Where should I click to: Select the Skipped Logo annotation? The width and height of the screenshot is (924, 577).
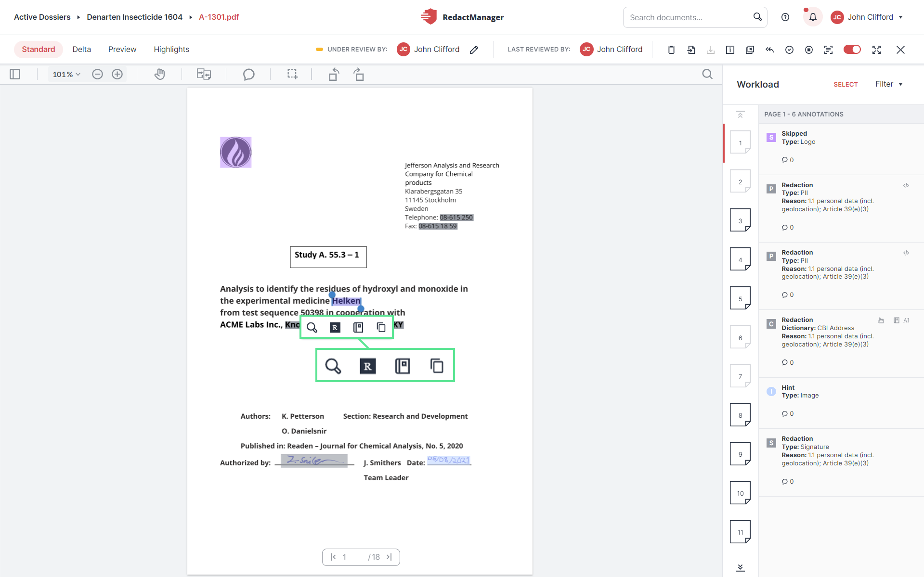tap(841, 149)
